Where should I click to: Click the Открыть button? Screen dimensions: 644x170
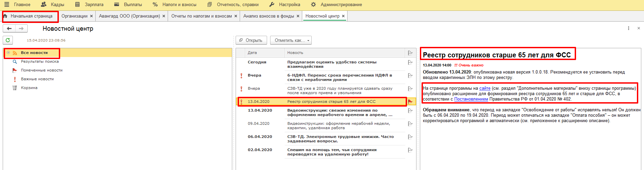click(251, 40)
